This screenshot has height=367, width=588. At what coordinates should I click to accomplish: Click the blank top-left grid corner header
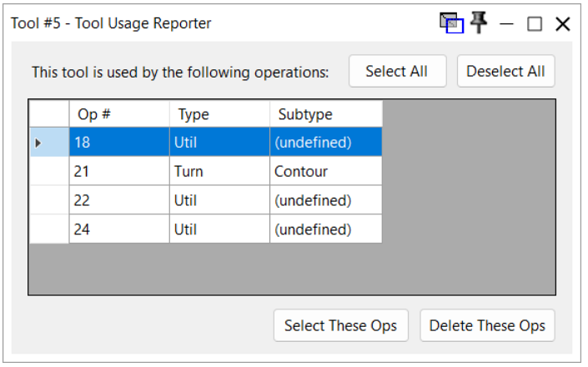click(x=49, y=114)
